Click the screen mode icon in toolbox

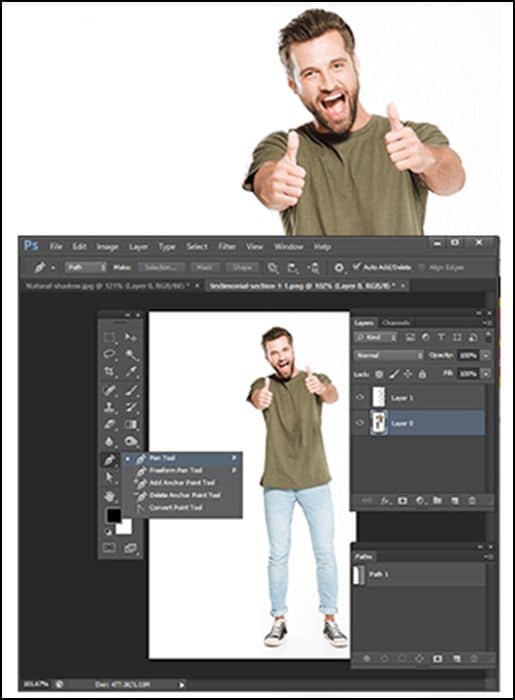(130, 548)
